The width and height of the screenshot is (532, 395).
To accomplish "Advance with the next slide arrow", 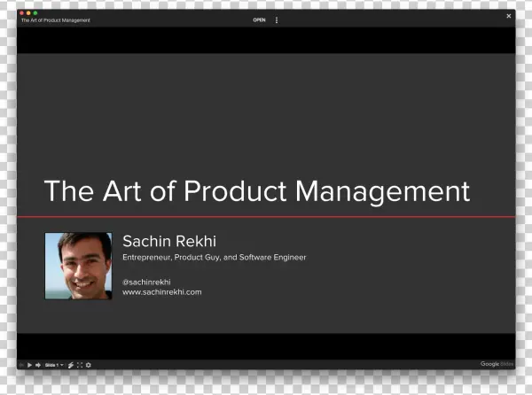I will 38,364.
